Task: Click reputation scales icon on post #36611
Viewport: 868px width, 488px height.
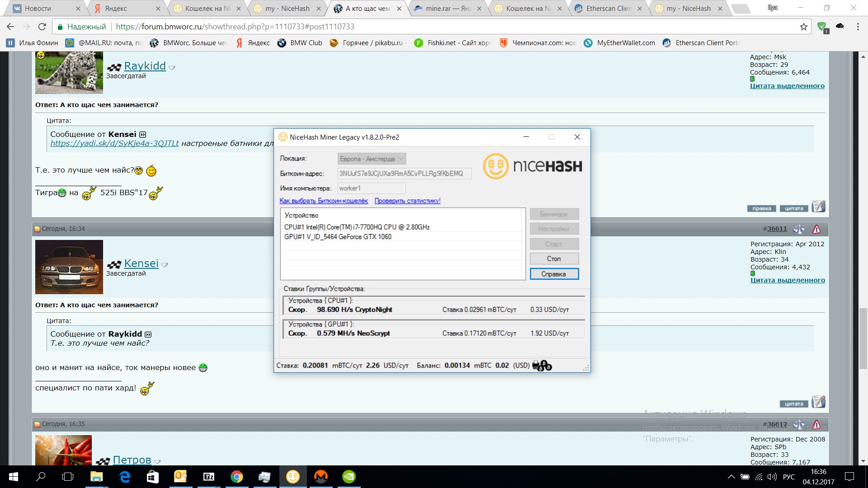Action: [799, 229]
